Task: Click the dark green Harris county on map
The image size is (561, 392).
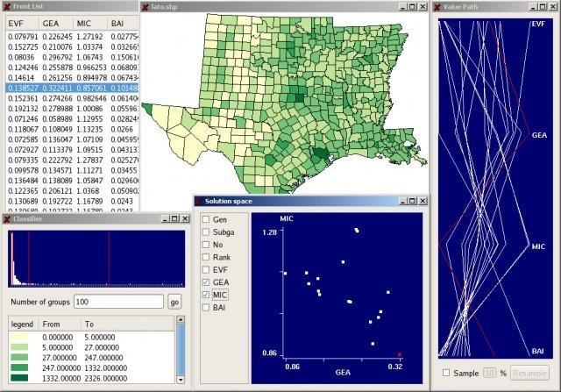Action: 320,153
